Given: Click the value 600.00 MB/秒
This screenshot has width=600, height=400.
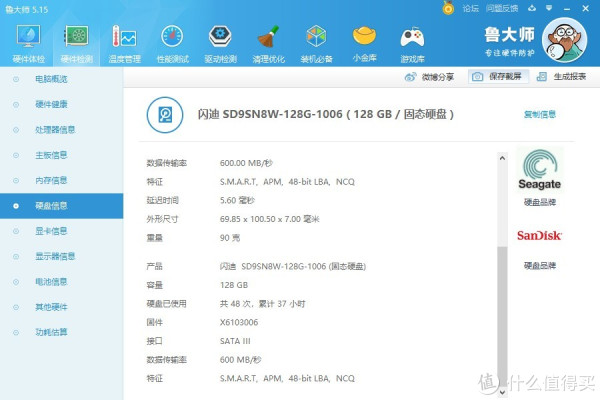Looking at the screenshot, I should (x=246, y=163).
